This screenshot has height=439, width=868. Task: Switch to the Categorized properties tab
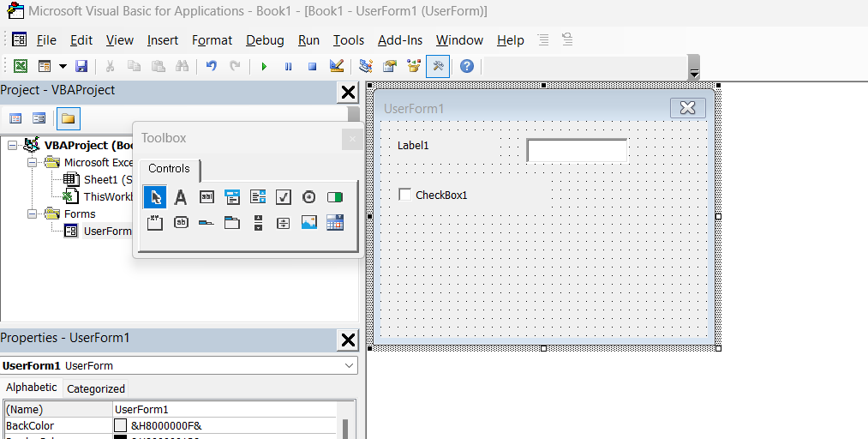[x=96, y=388]
